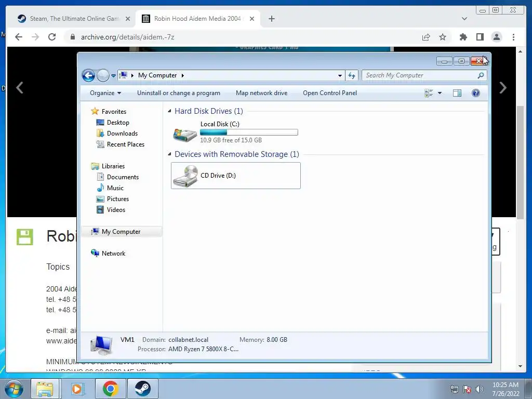Click the Change your view icon
The height and width of the screenshot is (399, 532).
coord(429,93)
